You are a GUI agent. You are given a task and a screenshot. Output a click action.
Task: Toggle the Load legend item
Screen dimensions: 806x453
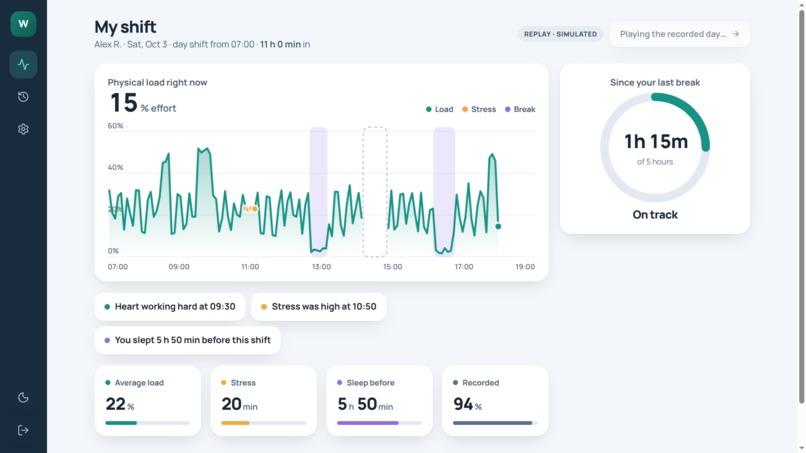tap(439, 109)
